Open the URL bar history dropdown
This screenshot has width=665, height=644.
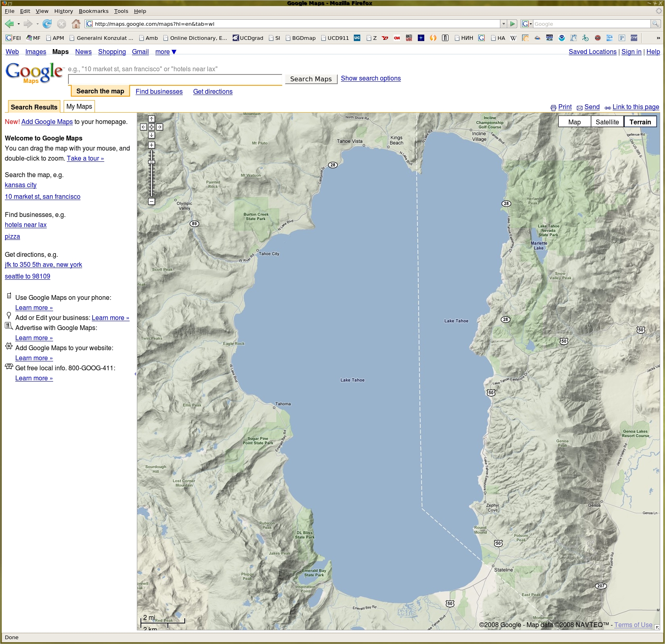coord(503,24)
